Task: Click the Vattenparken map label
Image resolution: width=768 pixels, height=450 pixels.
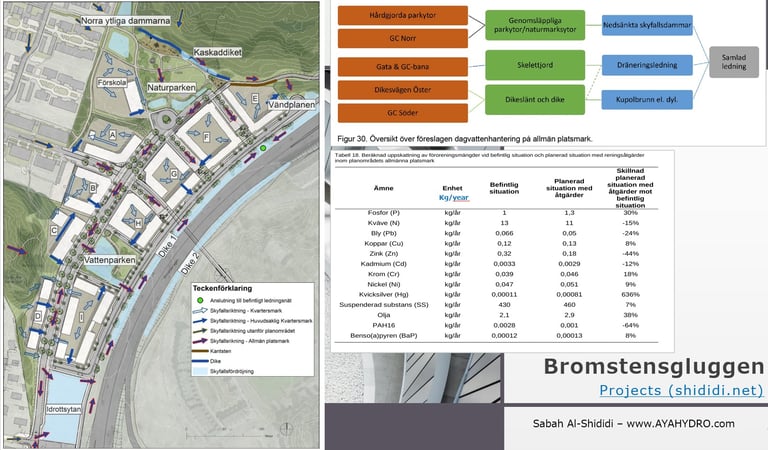Action: pyautogui.click(x=110, y=260)
